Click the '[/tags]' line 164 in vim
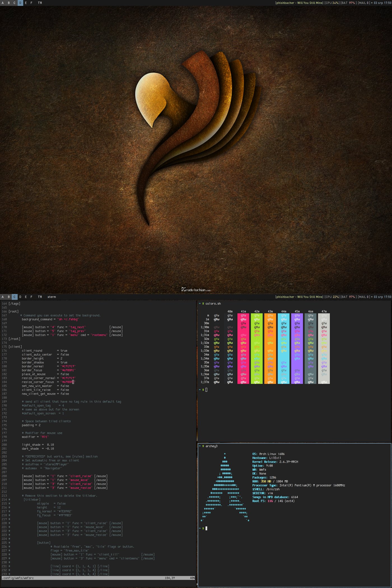The width and height of the screenshot is (392, 588). [14, 304]
